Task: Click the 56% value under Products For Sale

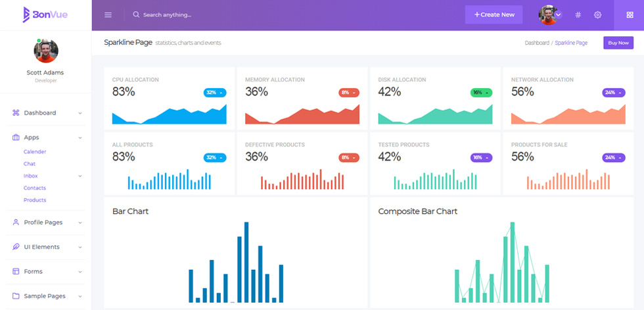Action: point(523,157)
